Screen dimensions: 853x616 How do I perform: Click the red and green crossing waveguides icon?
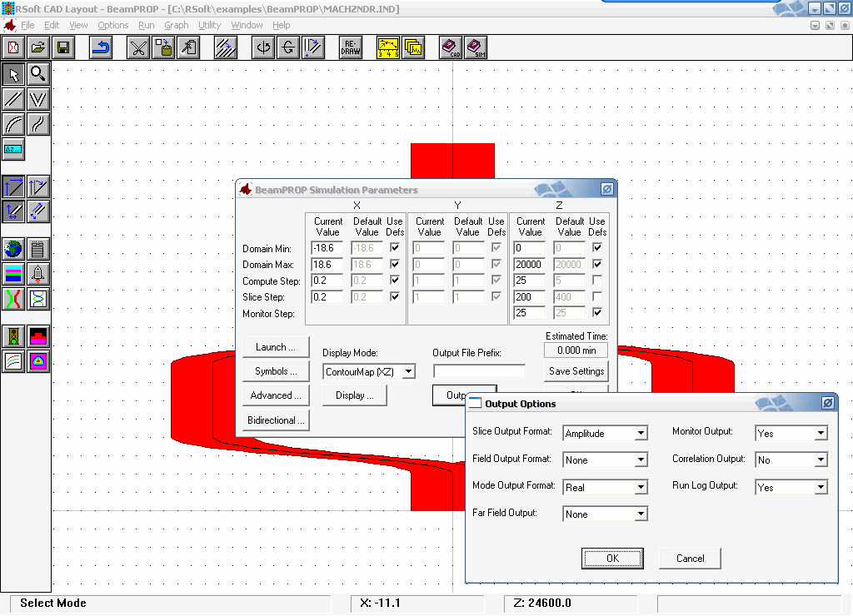(13, 299)
